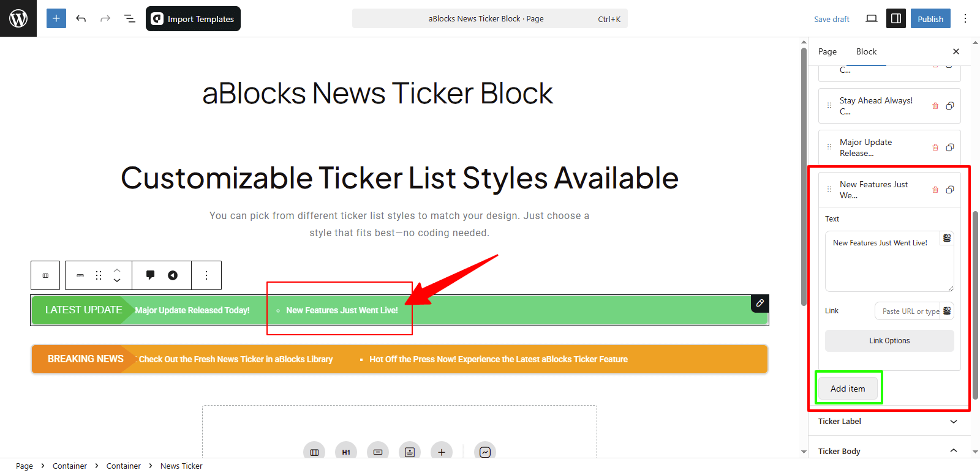Image resolution: width=980 pixels, height=473 pixels.
Task: Insert the info card block icon
Action: click(x=410, y=452)
